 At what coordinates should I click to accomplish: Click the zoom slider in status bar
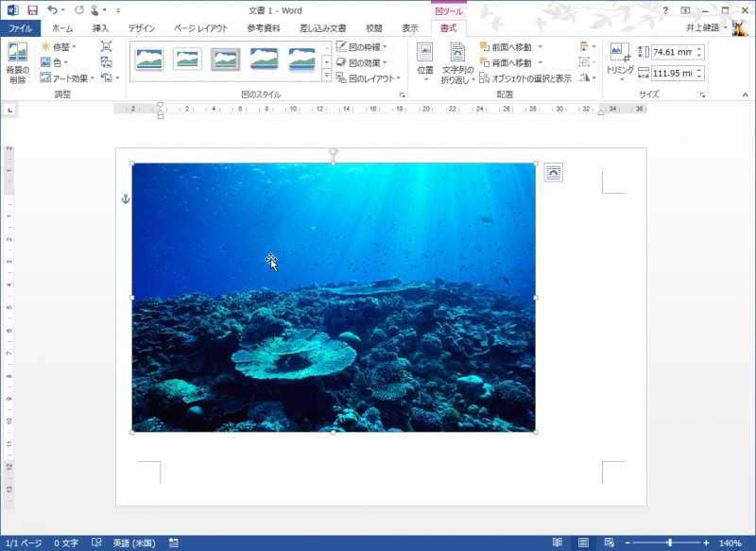pyautogui.click(x=670, y=543)
